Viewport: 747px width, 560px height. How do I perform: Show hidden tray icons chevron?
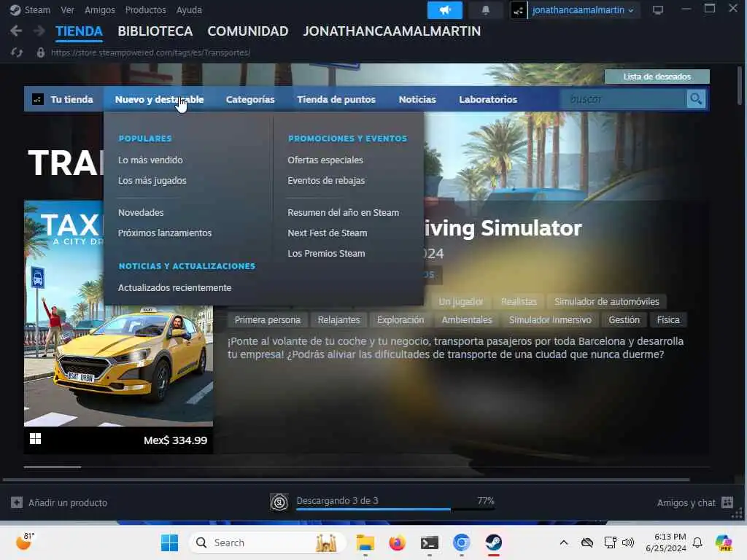[564, 542]
